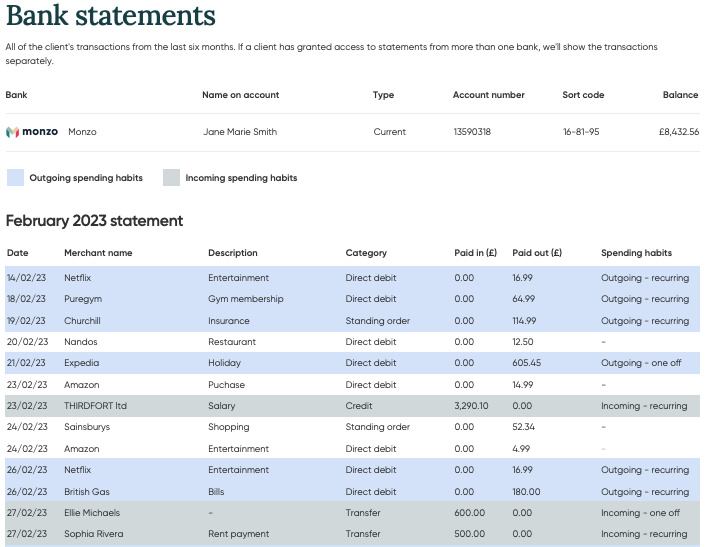Image resolution: width=707 pixels, height=547 pixels.
Task: Click the 52.34 paid out amount
Action: 523,427
